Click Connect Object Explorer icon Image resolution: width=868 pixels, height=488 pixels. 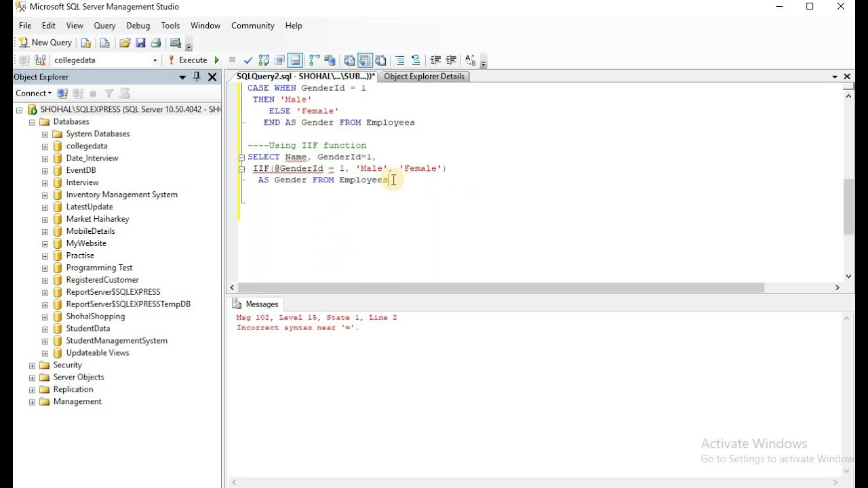62,94
